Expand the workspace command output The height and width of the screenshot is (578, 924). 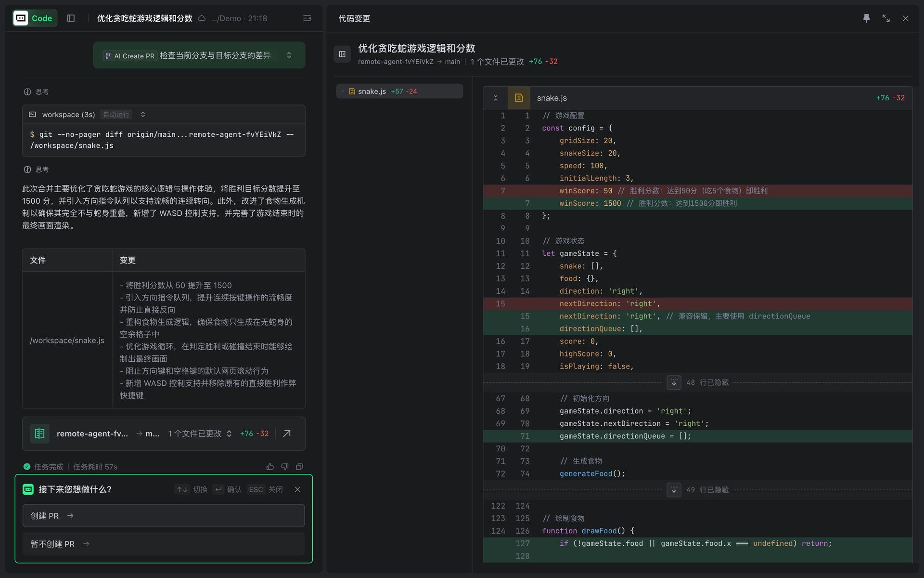coord(143,115)
